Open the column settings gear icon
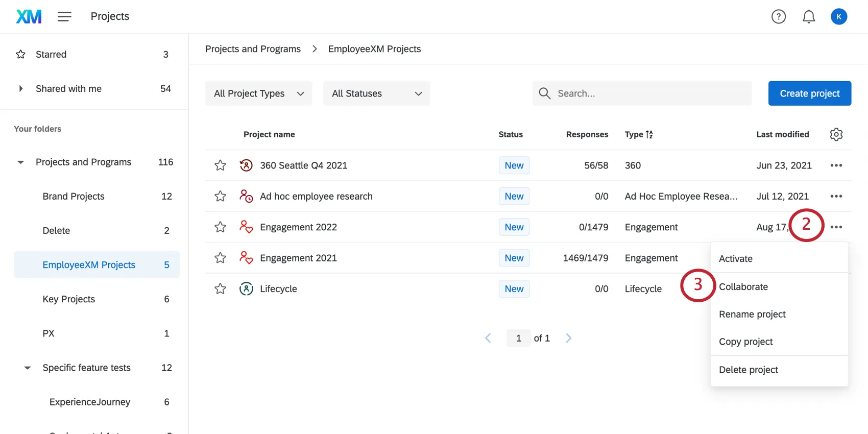This screenshot has width=868, height=434. click(836, 134)
